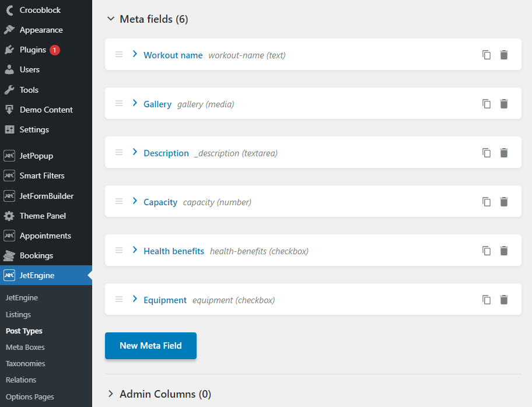This screenshot has height=407, width=532.
Task: Open the JetFormBuilder menu
Action: pyautogui.click(x=46, y=196)
